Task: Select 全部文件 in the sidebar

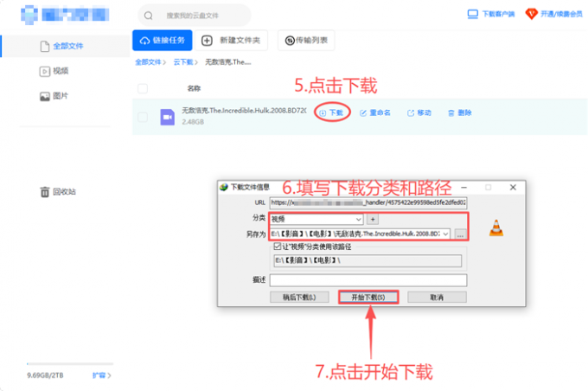Action: click(65, 46)
